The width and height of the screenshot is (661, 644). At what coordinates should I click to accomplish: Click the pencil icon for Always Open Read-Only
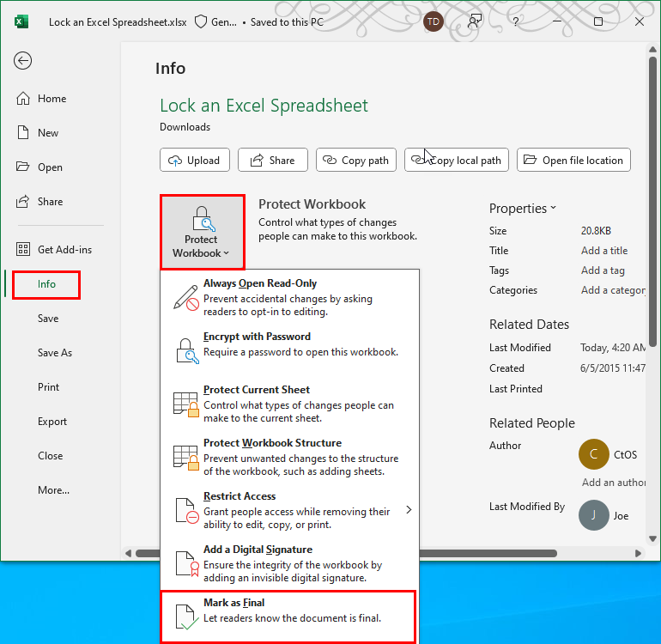click(186, 298)
